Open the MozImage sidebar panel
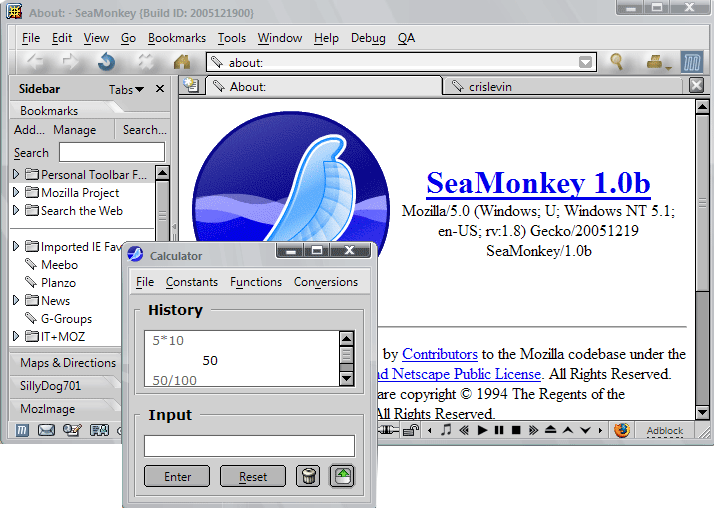 [65, 409]
